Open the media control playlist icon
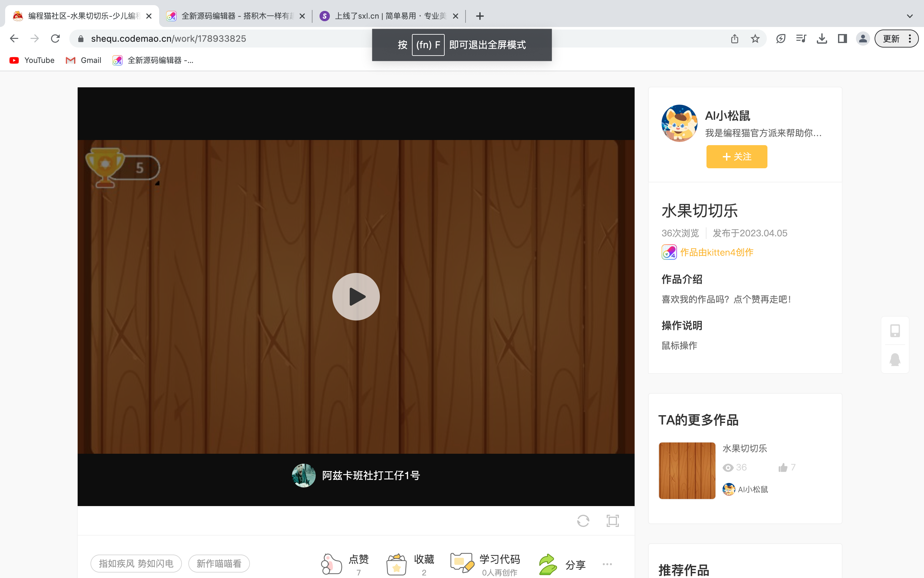The image size is (924, 578). tap(801, 39)
